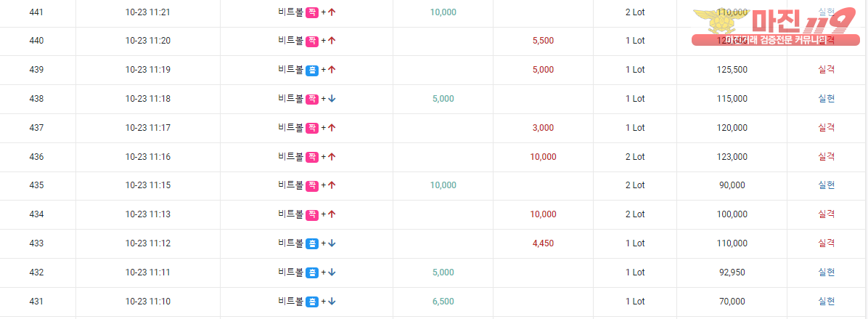The width and height of the screenshot is (868, 319).
Task: Click the blue 홀 badge in row 431
Action: click(x=312, y=302)
